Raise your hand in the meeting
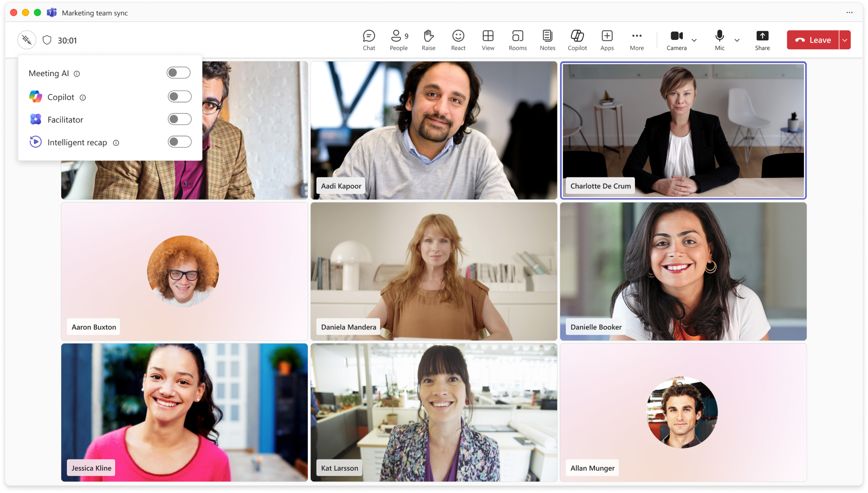The image size is (868, 493). 428,40
